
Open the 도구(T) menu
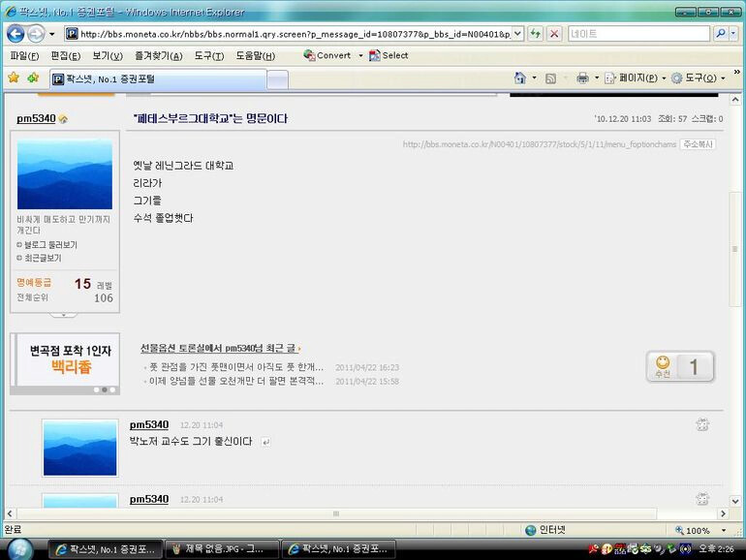coord(209,55)
